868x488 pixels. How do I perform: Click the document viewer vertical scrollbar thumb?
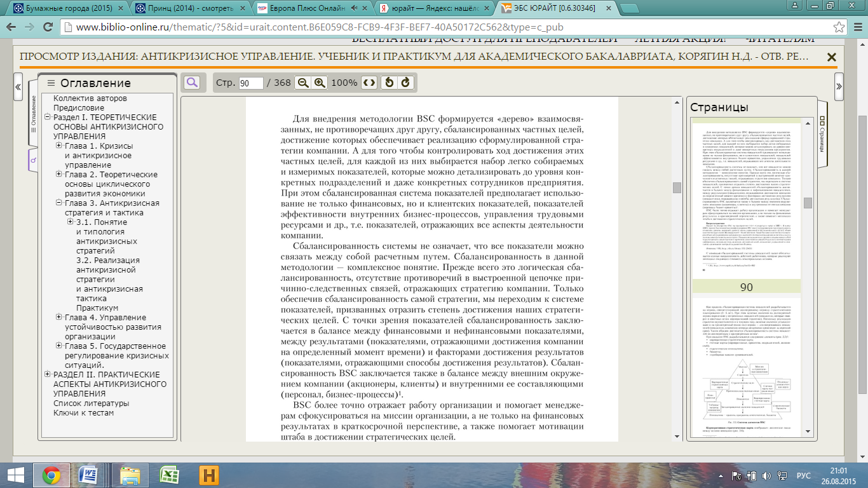click(x=677, y=187)
